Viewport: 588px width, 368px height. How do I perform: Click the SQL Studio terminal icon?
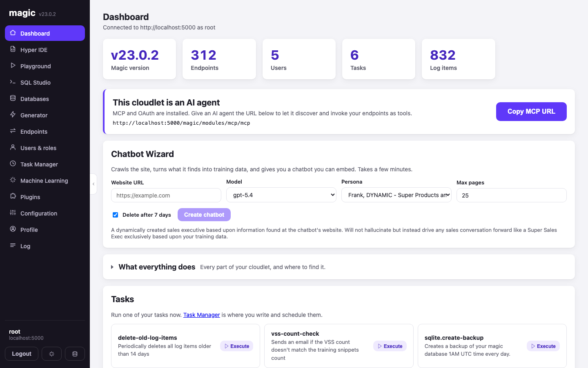tap(13, 82)
